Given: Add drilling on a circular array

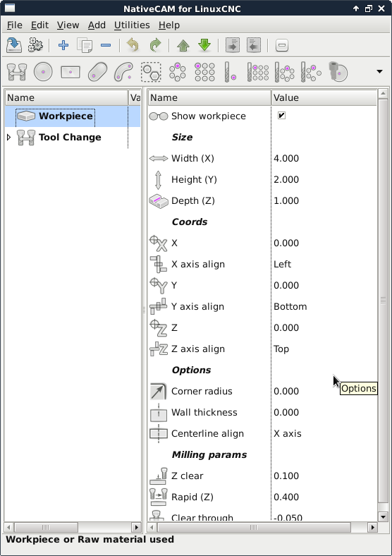Looking at the screenshot, I should [x=285, y=72].
